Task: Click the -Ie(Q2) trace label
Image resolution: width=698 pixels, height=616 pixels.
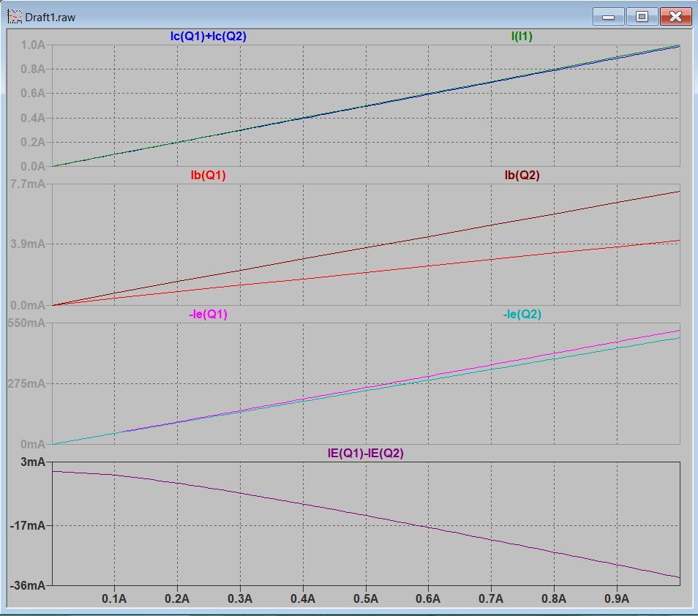Action: click(522, 315)
